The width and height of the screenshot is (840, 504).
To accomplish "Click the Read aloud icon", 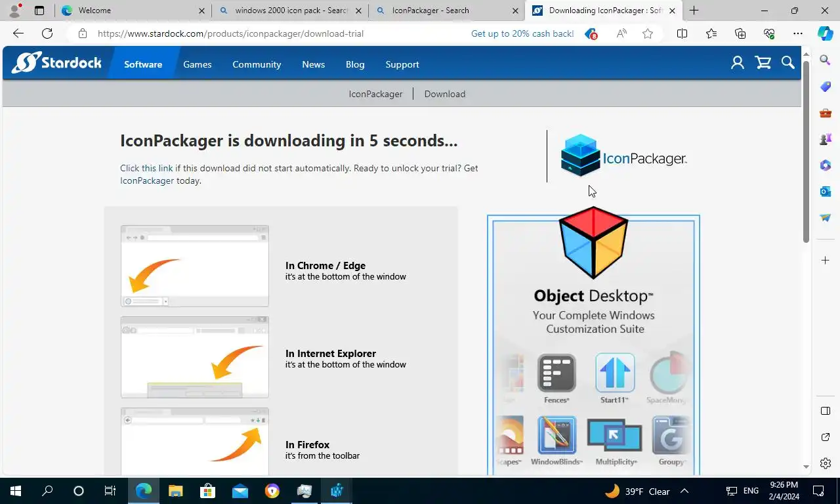I will pos(621,33).
